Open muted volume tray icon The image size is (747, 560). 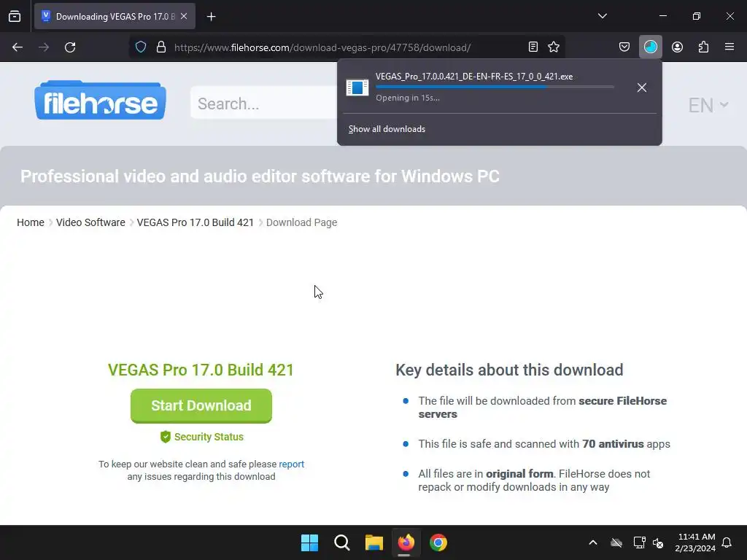(x=658, y=542)
